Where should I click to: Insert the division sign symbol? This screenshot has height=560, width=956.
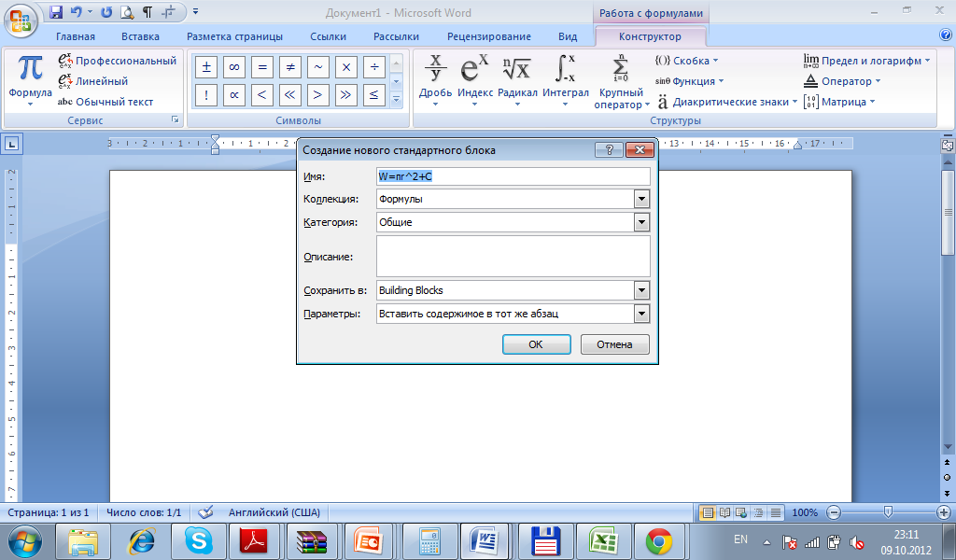coord(374,67)
